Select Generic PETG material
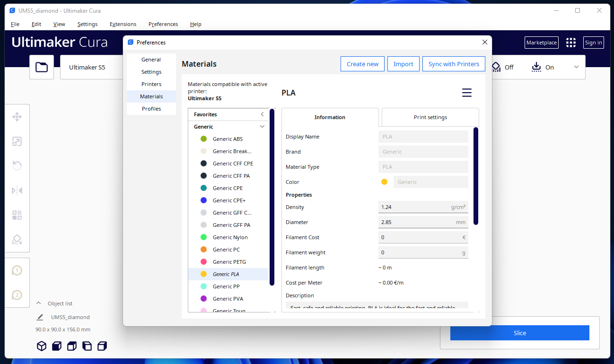The width and height of the screenshot is (614, 364). coord(228,262)
